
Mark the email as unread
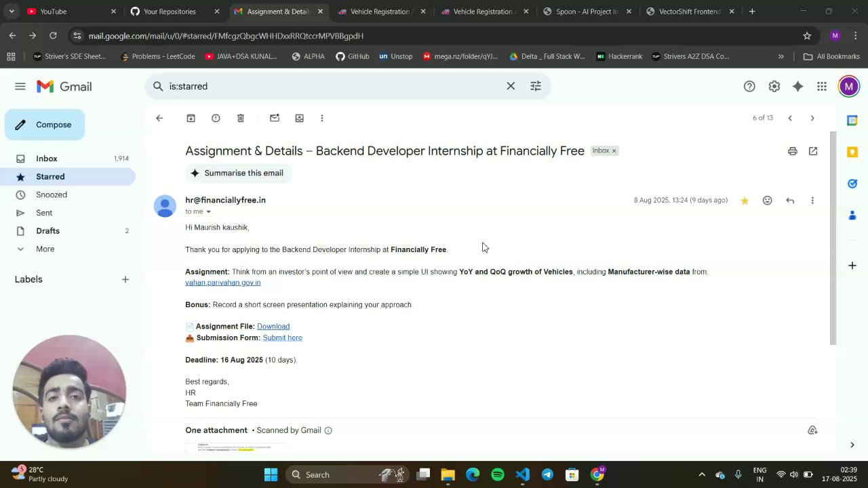[x=275, y=118]
